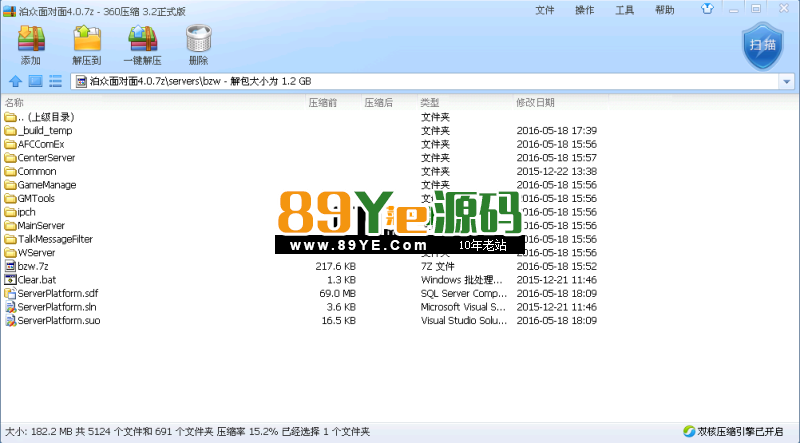Open the skin (shirt) icon in title bar

tap(707, 9)
